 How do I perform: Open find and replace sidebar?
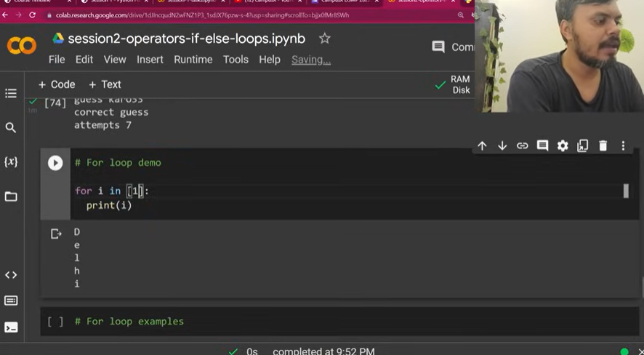click(11, 128)
